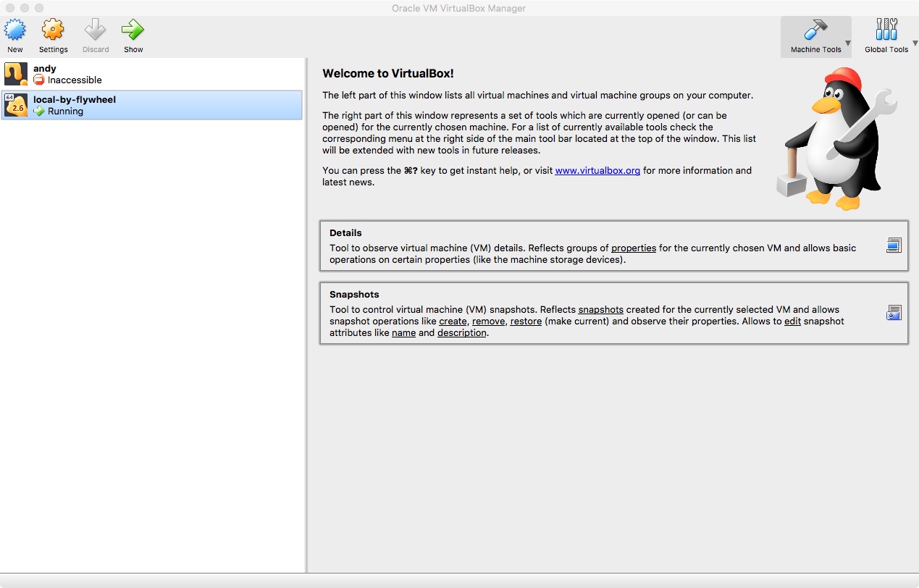Click the description link
The width and height of the screenshot is (919, 588).
462,333
